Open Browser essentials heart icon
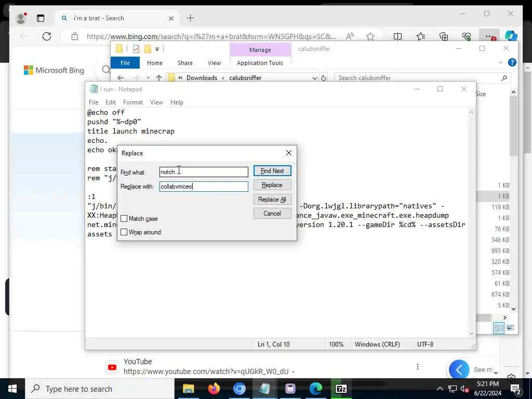This screenshot has height=399, width=532. (467, 36)
